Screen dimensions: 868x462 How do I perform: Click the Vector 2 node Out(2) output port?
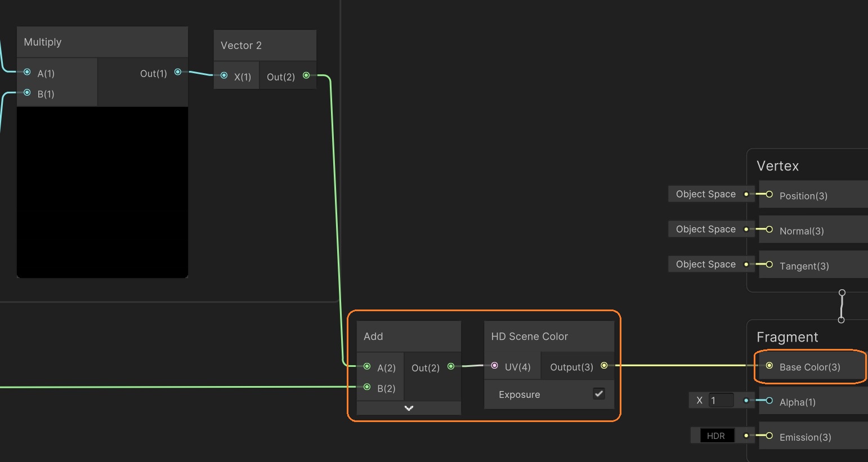306,75
